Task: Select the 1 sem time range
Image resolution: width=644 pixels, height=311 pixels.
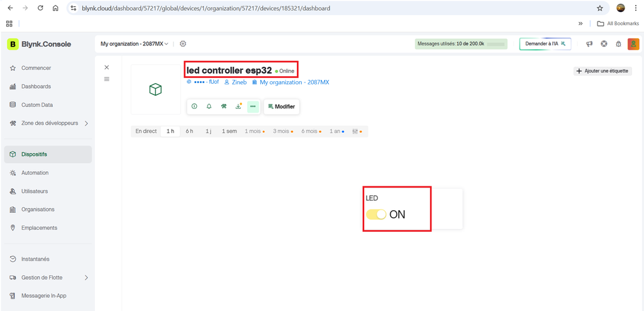Action: pos(229,131)
